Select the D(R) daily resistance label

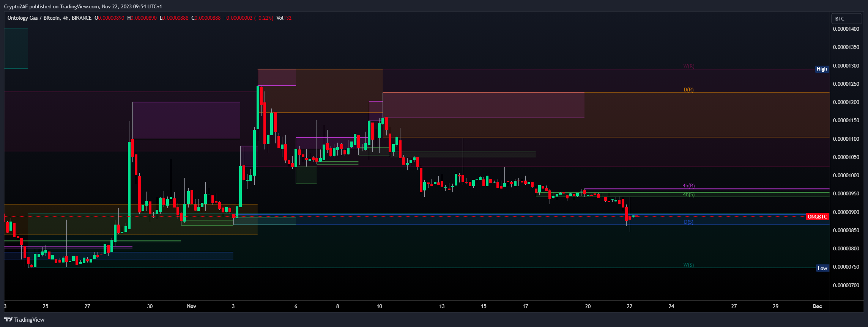688,90
